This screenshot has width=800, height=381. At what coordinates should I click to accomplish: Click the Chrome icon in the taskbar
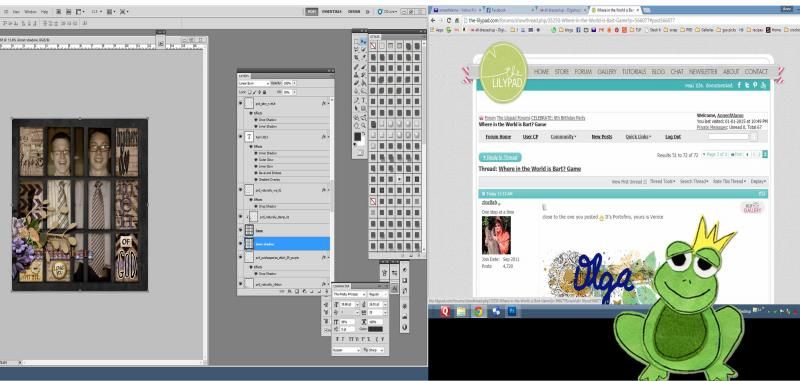[x=478, y=312]
